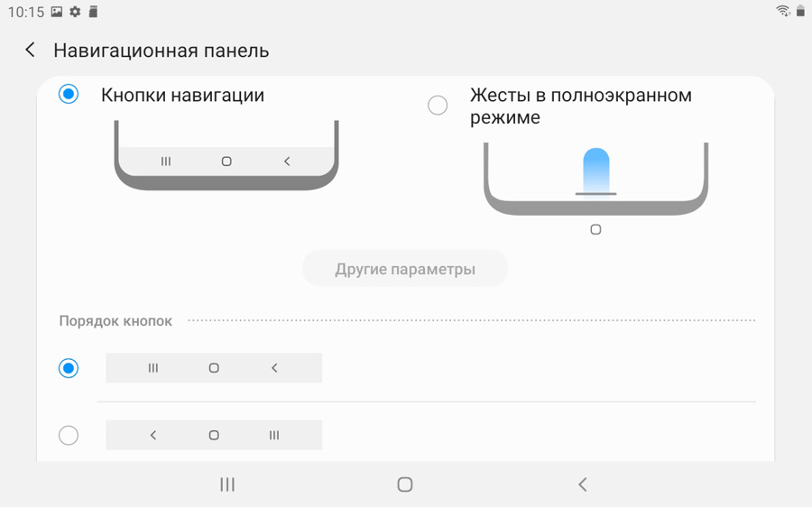Click the Кнопки навигации label text
Viewport: 812px width, 507px height.
pos(182,96)
